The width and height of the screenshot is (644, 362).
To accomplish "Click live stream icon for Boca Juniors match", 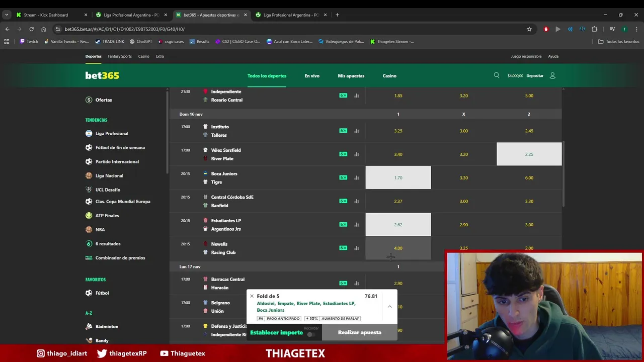I will click(x=343, y=177).
